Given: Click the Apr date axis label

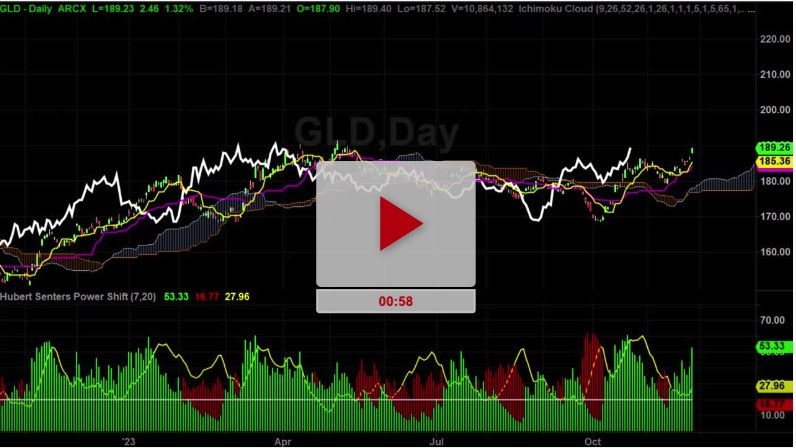Looking at the screenshot, I should click(283, 442).
